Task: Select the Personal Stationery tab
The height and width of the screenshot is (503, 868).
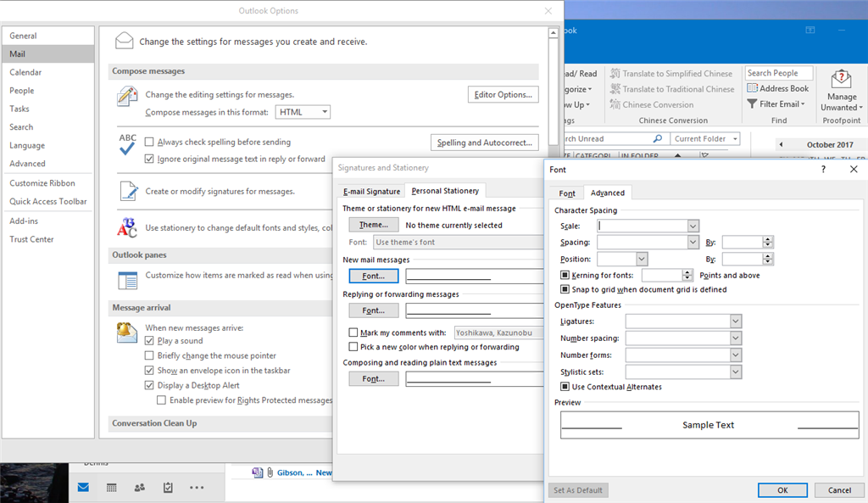Action: tap(445, 191)
